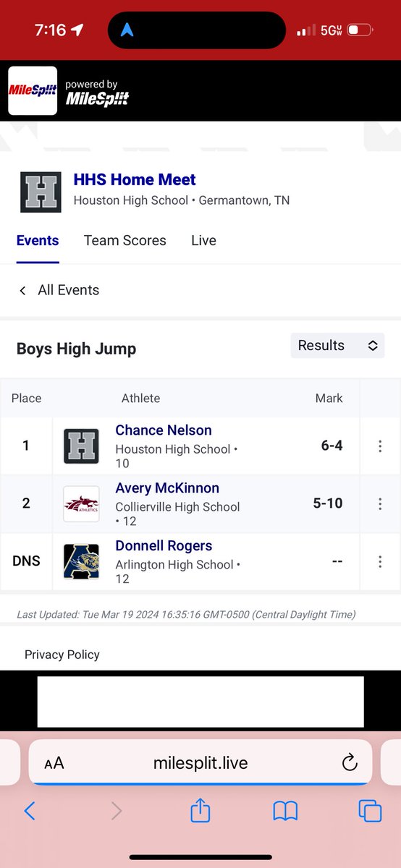Switch to the Live tab

[x=203, y=240]
